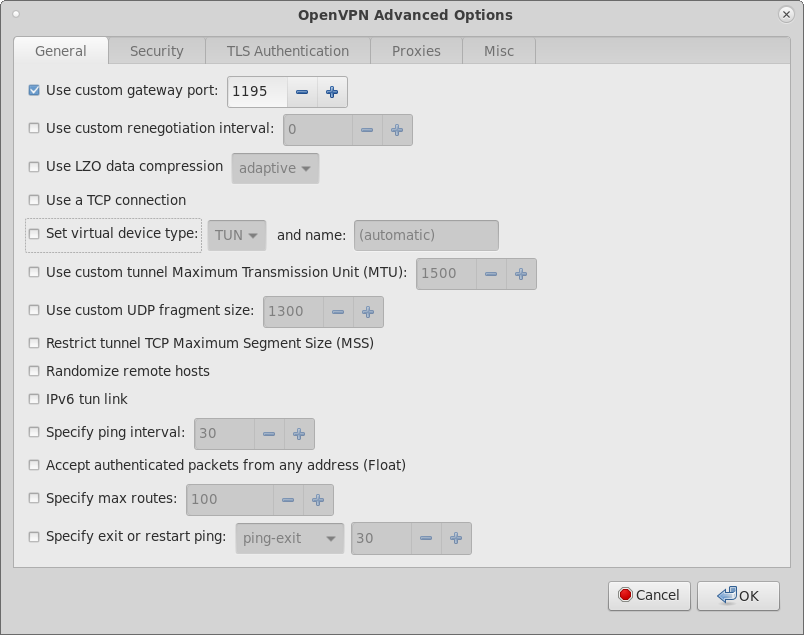This screenshot has width=804, height=635.
Task: Open the Misc tab
Action: coord(499,51)
